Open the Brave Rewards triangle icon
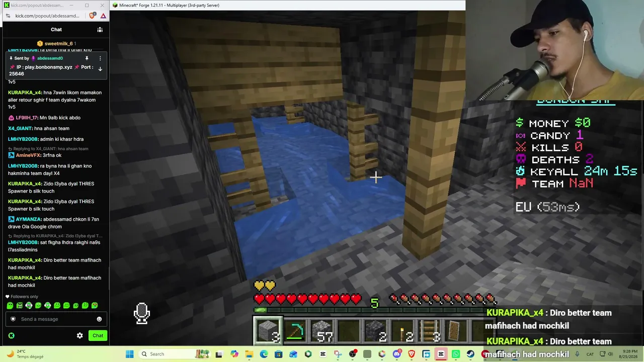Image resolution: width=644 pixels, height=362 pixels. point(103,16)
